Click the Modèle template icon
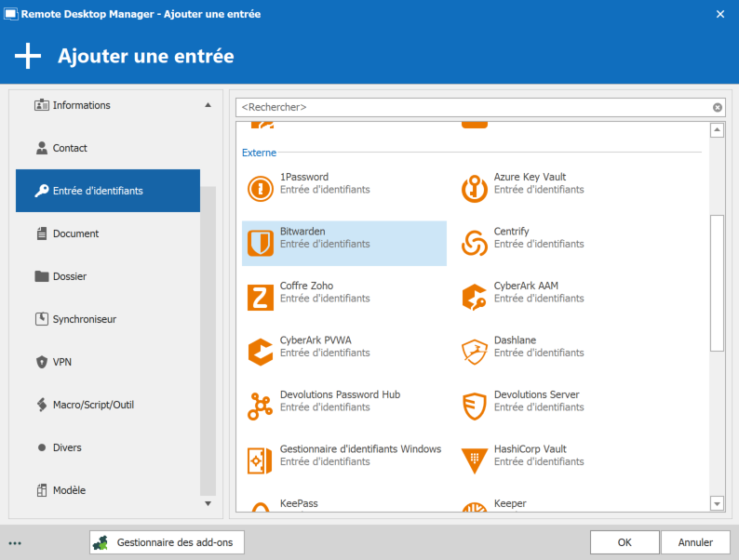 point(42,490)
